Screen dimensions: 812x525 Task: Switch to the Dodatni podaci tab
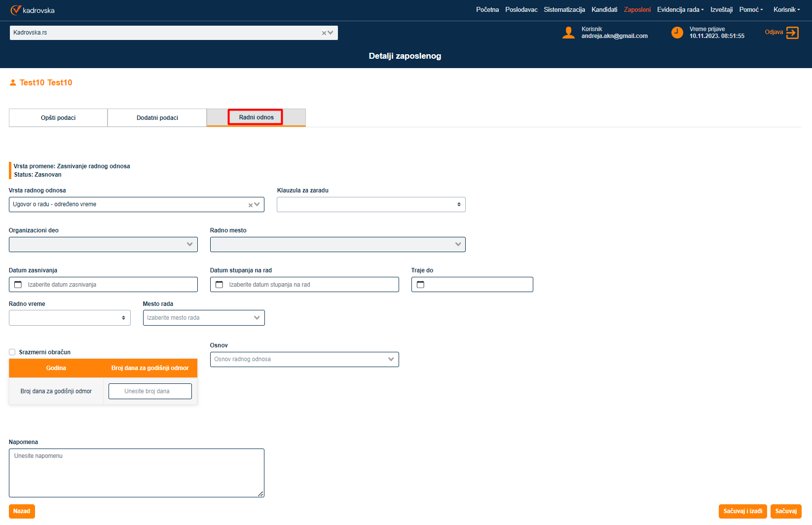[157, 118]
